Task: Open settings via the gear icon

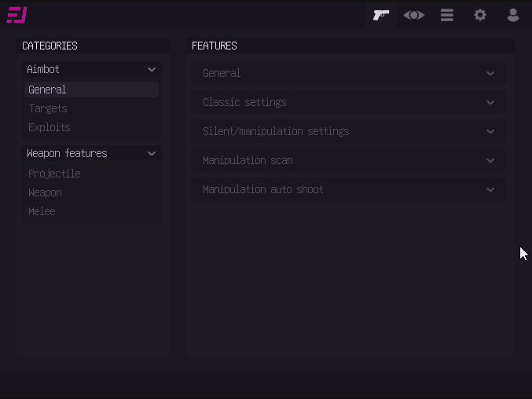Action: [480, 15]
